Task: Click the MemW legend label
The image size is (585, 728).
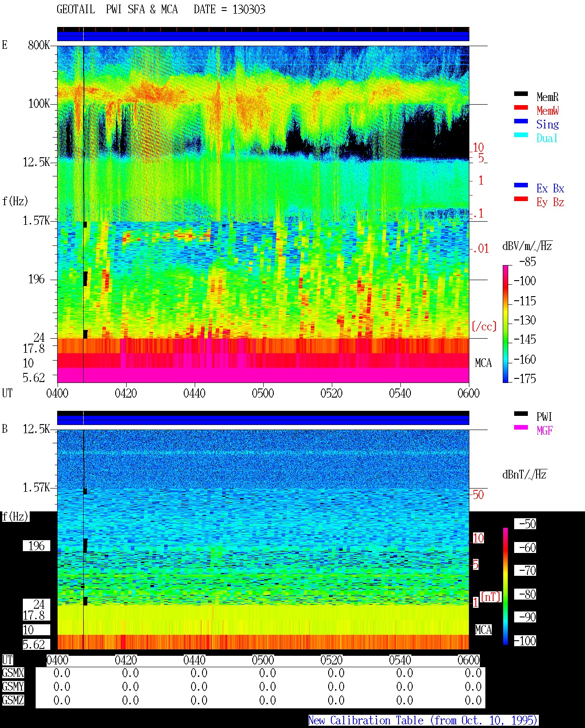Action: tap(548, 111)
